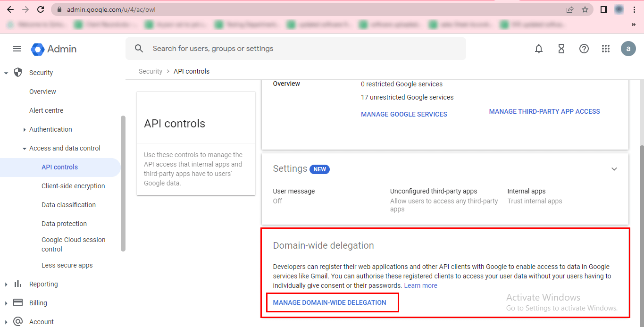Open Learn more link
Image resolution: width=644 pixels, height=327 pixels.
[420, 285]
